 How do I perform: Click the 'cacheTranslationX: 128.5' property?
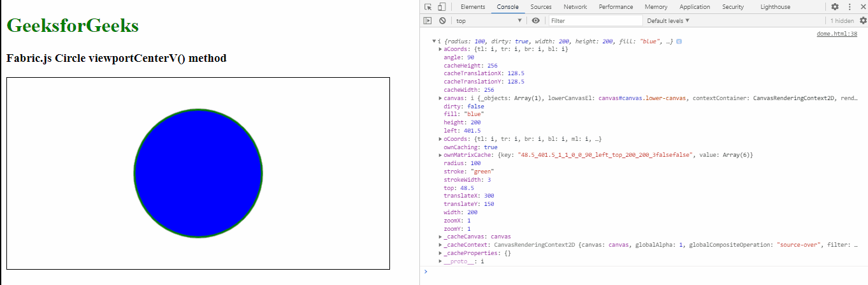pyautogui.click(x=484, y=74)
